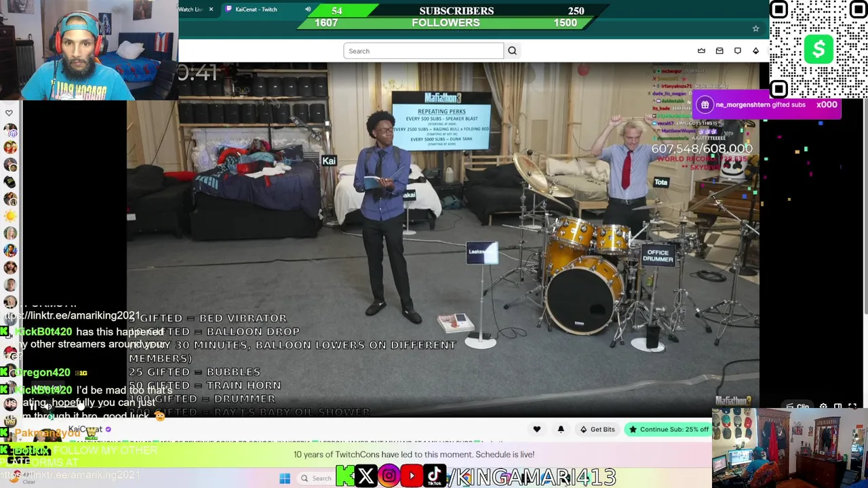Create a clip with the Clip button
The height and width of the screenshot is (488, 868).
click(x=798, y=407)
